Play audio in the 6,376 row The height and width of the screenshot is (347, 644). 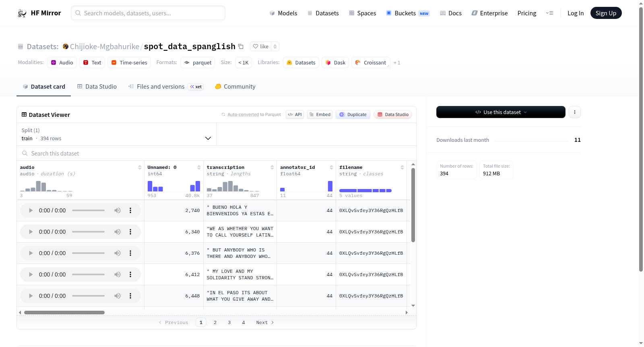(x=31, y=253)
